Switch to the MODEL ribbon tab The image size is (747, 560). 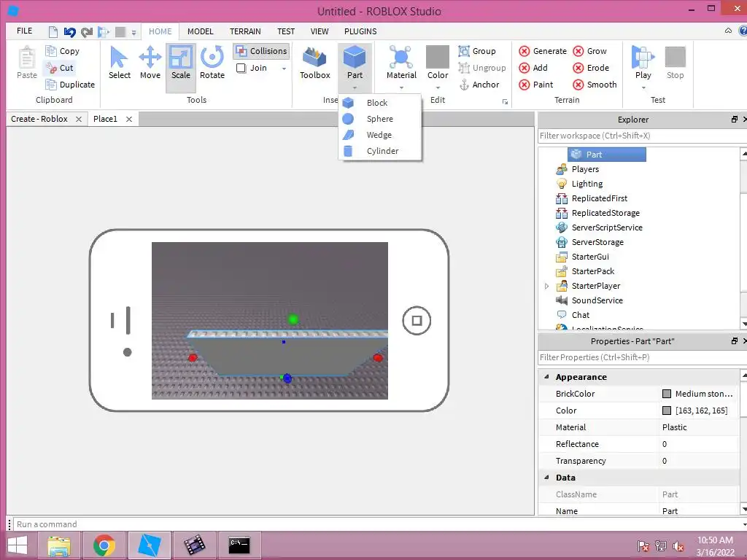pyautogui.click(x=200, y=31)
